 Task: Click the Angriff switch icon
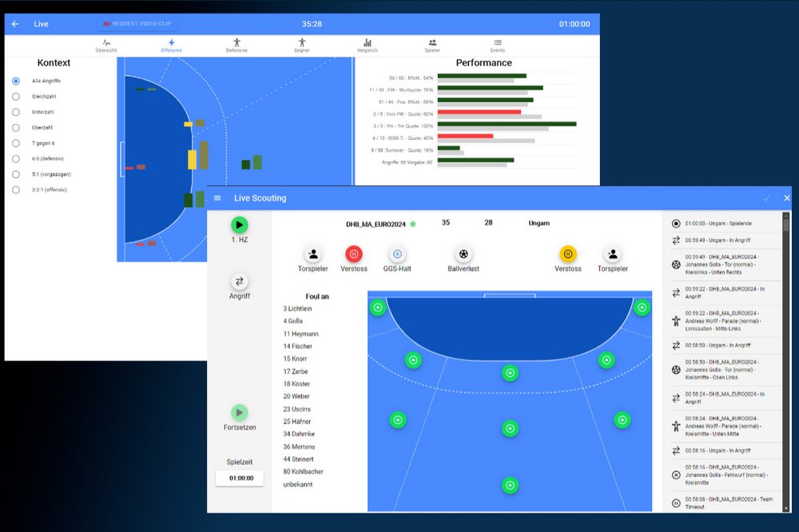coord(240,281)
